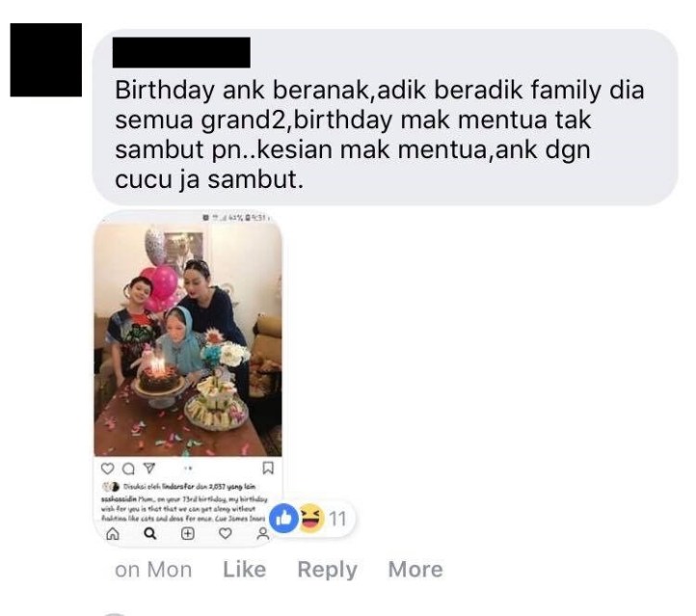Tap the bookmark save icon
Image resolution: width=696 pixels, height=616 pixels.
pos(268,469)
